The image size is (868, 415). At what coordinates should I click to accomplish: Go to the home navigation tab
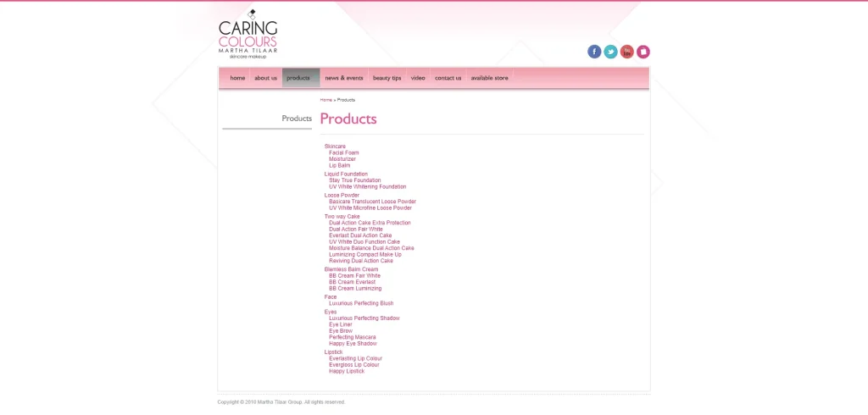click(x=237, y=78)
